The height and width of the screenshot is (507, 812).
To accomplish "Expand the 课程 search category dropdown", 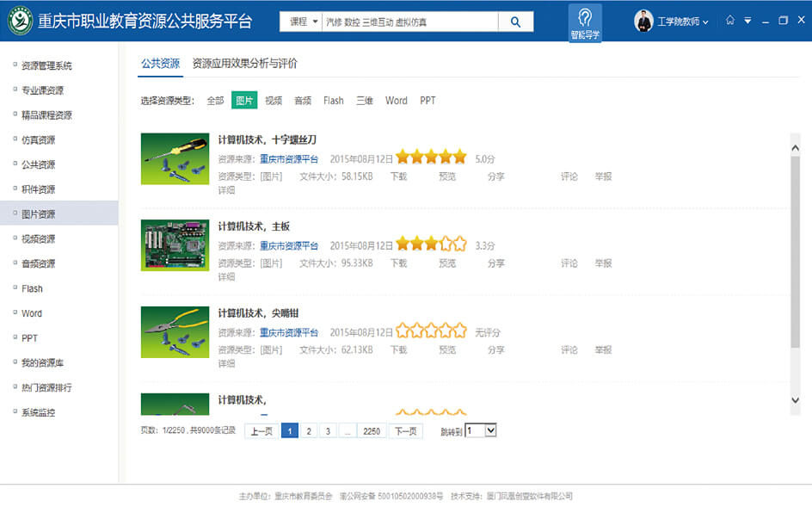I will 304,22.
